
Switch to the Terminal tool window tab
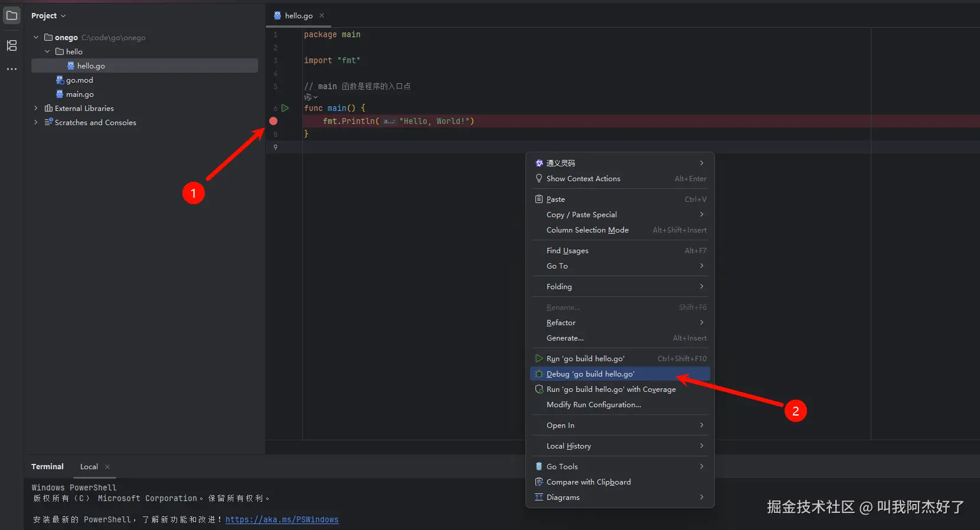(47, 466)
